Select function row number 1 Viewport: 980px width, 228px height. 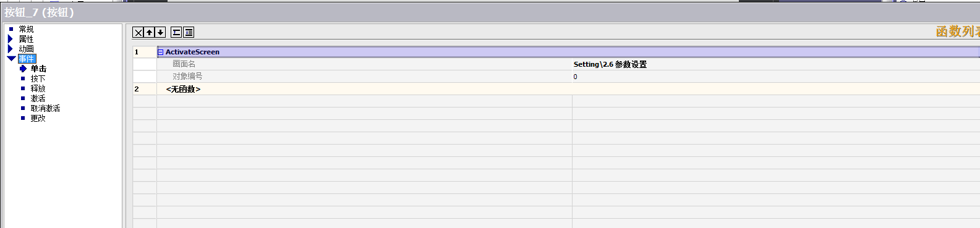(145, 52)
